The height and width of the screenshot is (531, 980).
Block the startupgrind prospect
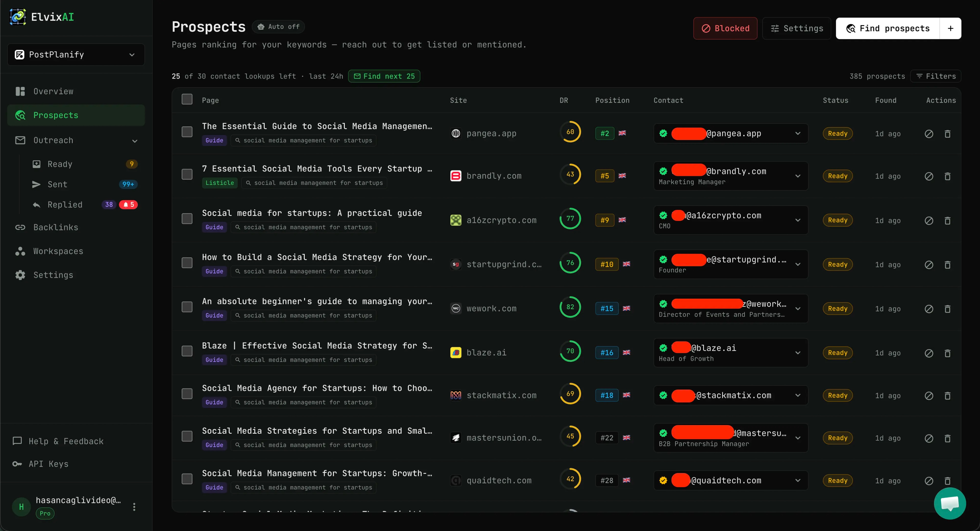[x=929, y=264]
